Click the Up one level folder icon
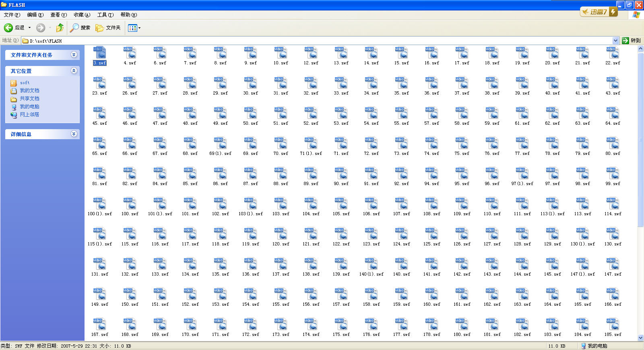Image resolution: width=644 pixels, height=350 pixels. click(60, 28)
